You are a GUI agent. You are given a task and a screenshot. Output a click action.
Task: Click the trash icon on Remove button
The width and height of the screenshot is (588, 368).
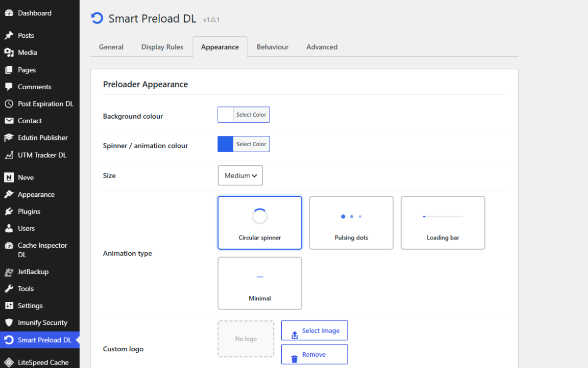tap(294, 359)
